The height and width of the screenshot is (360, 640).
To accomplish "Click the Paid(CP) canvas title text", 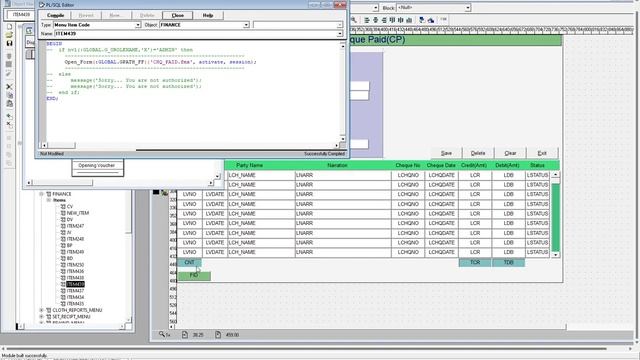I will [x=386, y=40].
